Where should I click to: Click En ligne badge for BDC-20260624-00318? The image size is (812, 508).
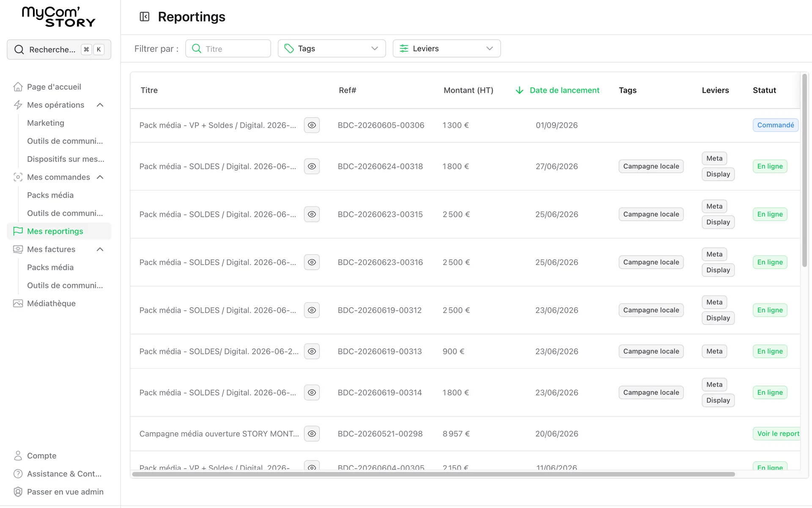click(x=770, y=166)
